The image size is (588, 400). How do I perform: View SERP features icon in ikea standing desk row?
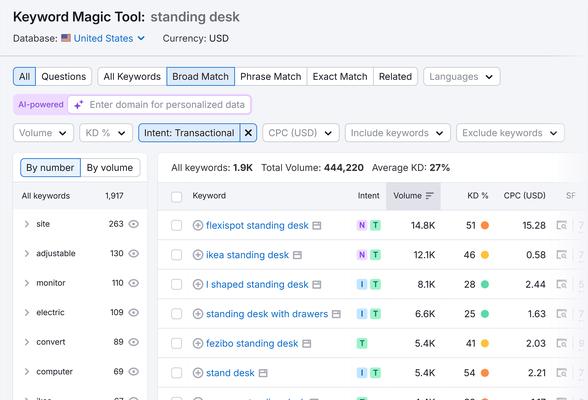(562, 255)
